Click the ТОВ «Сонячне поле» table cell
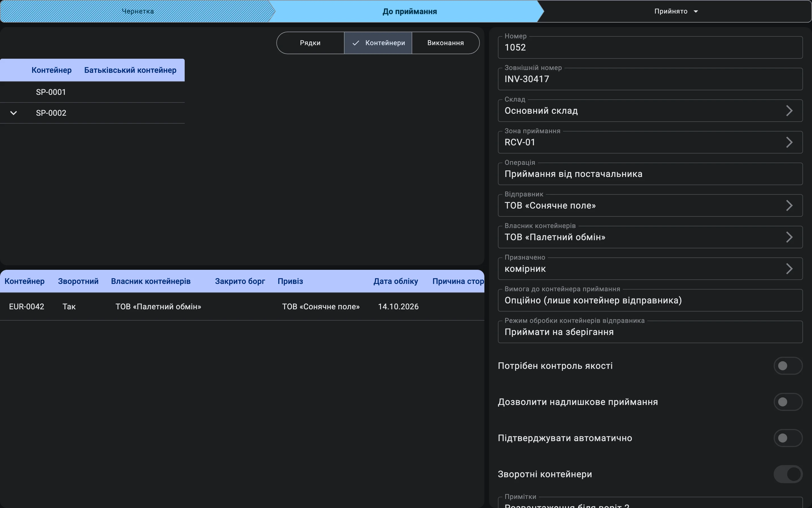Screen dimensions: 812x508 tap(321, 306)
